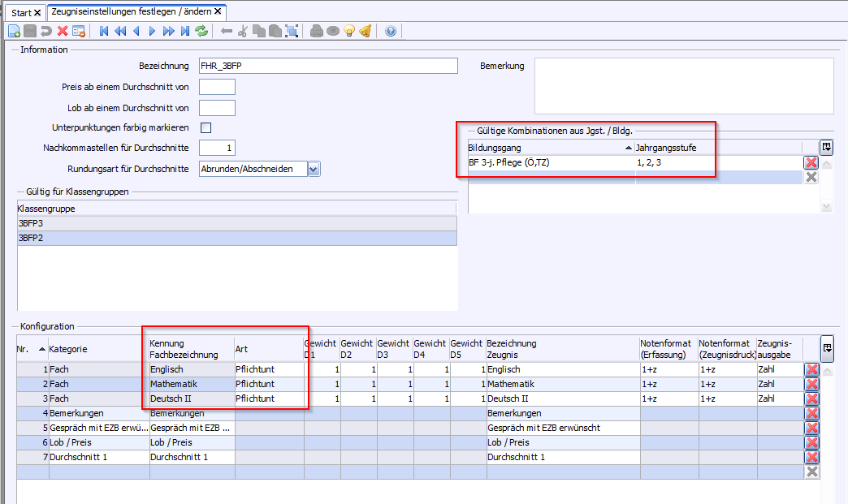Image resolution: width=848 pixels, height=504 pixels.
Task: Click the light bulb toolbar icon
Action: (x=349, y=31)
